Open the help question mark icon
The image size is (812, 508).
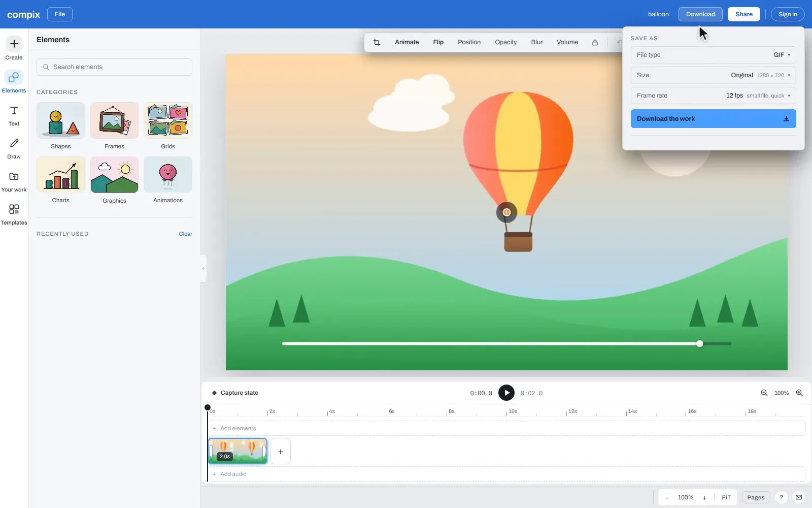[x=782, y=497]
